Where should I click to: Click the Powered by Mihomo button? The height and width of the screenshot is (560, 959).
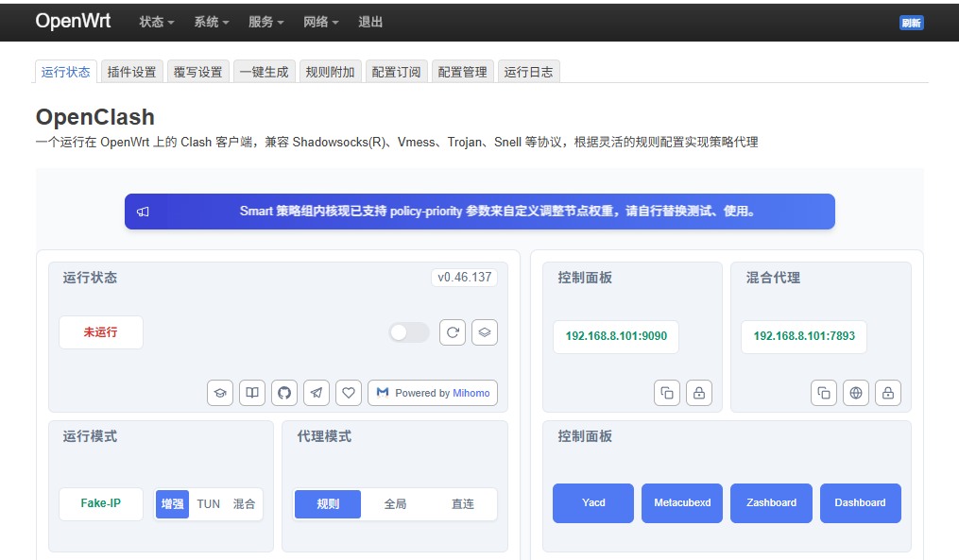pos(433,393)
